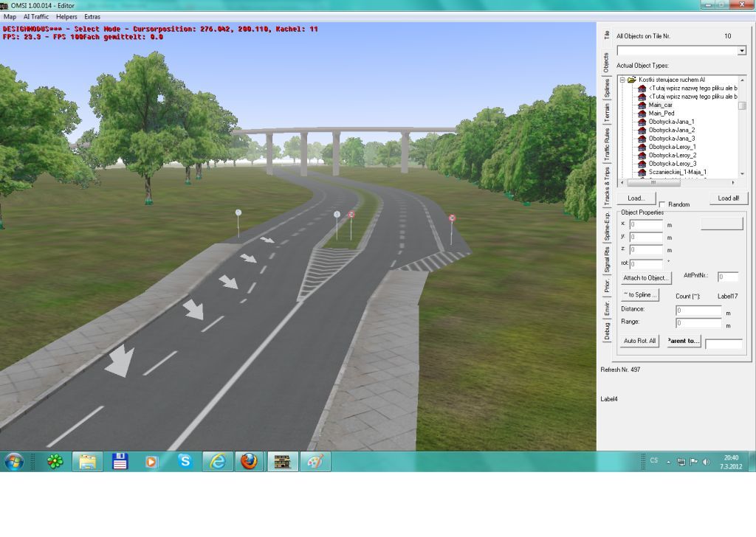Screen dimensions: 756x537
Task: Click the Distance input field
Action: point(698,311)
